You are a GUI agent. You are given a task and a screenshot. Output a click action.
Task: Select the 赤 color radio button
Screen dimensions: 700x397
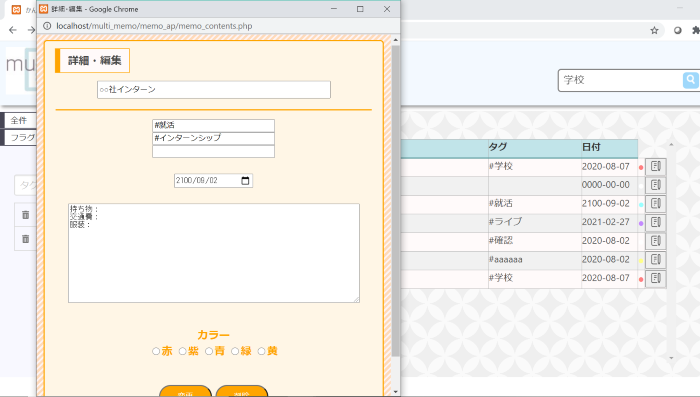[x=156, y=351]
